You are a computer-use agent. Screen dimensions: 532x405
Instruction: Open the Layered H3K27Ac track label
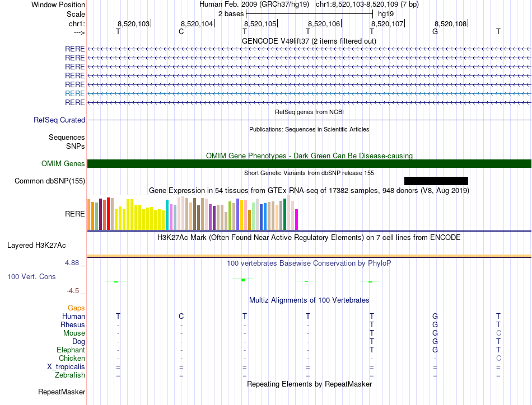click(36, 246)
